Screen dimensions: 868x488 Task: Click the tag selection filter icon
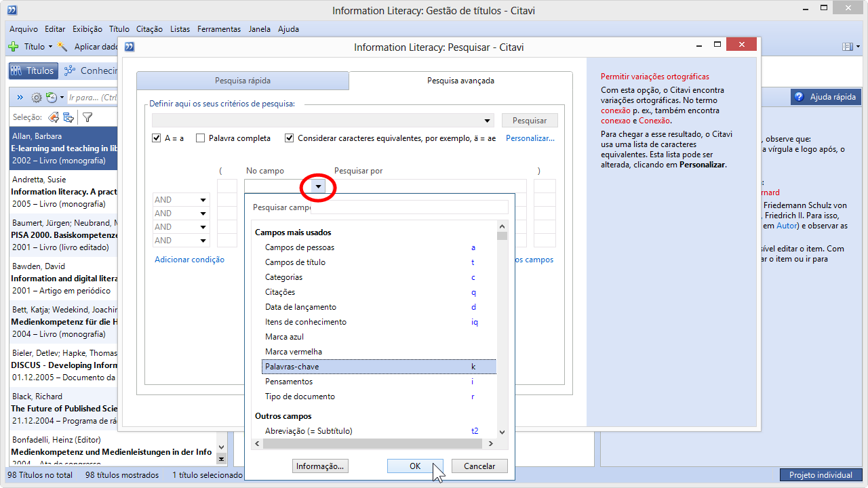tap(54, 117)
